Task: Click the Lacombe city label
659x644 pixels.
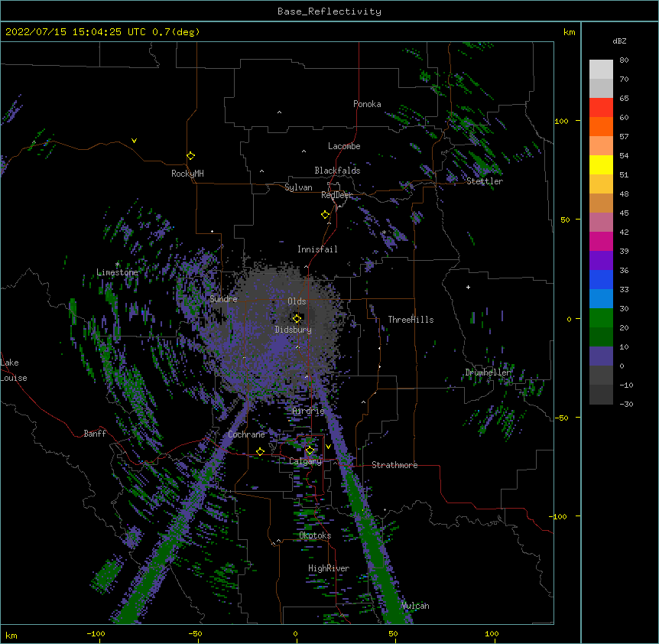Action: 344,146
